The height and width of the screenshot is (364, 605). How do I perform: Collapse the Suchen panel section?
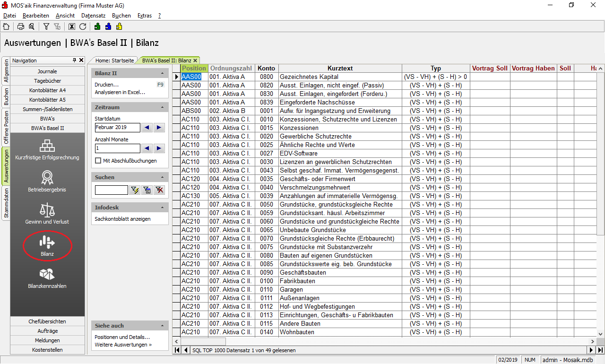click(x=162, y=178)
